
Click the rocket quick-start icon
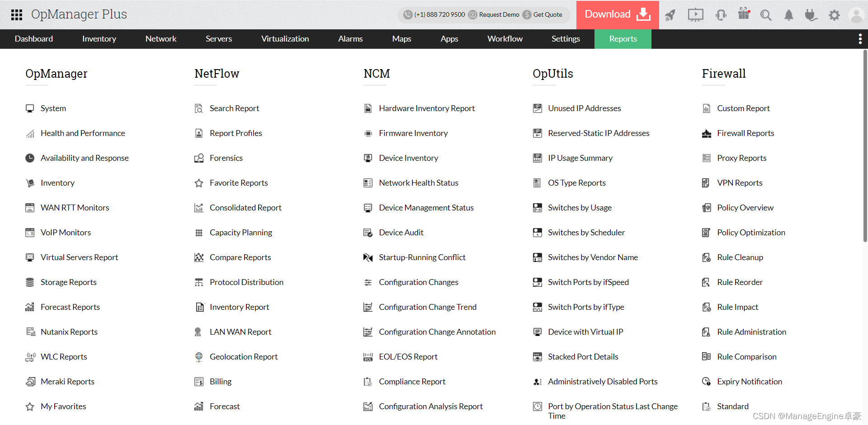pyautogui.click(x=670, y=15)
